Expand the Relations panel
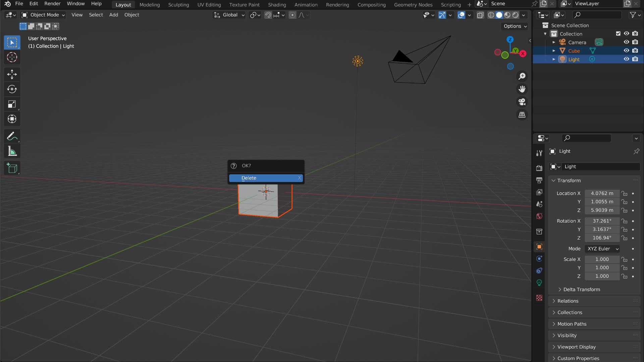Image resolution: width=644 pixels, height=362 pixels. pyautogui.click(x=568, y=301)
